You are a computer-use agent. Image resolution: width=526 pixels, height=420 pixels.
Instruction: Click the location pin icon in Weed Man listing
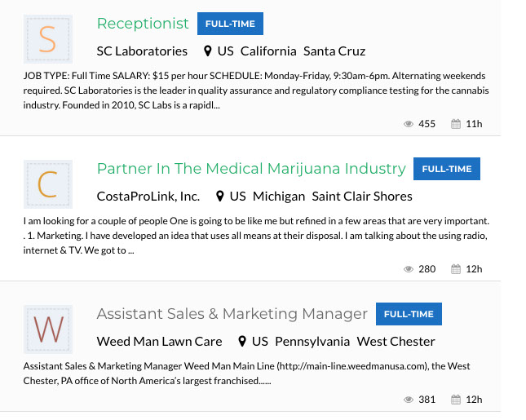click(242, 342)
